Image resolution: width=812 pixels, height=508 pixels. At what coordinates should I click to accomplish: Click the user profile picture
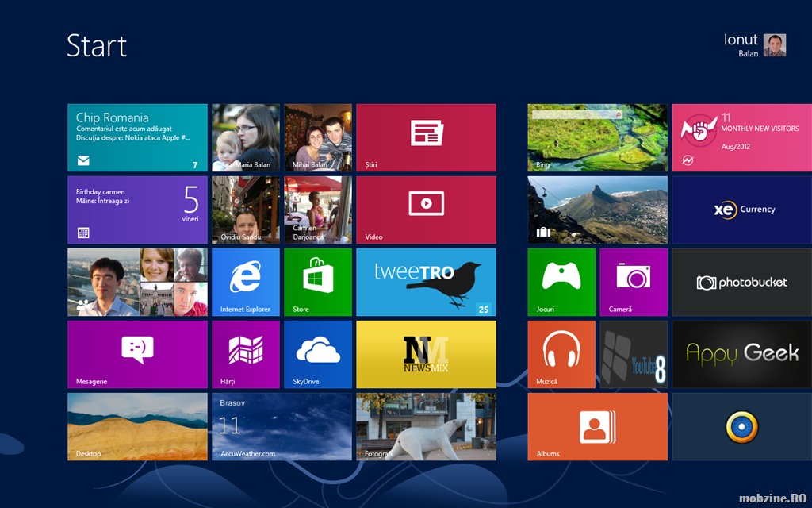point(775,45)
